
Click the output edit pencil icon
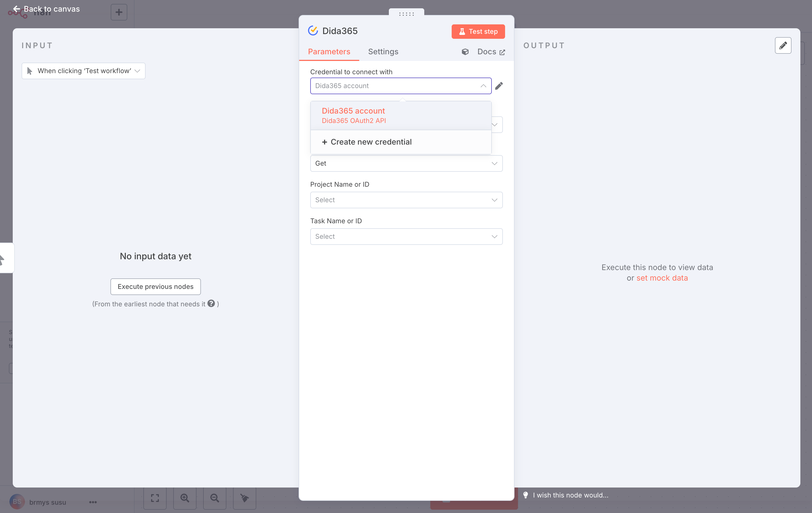783,45
